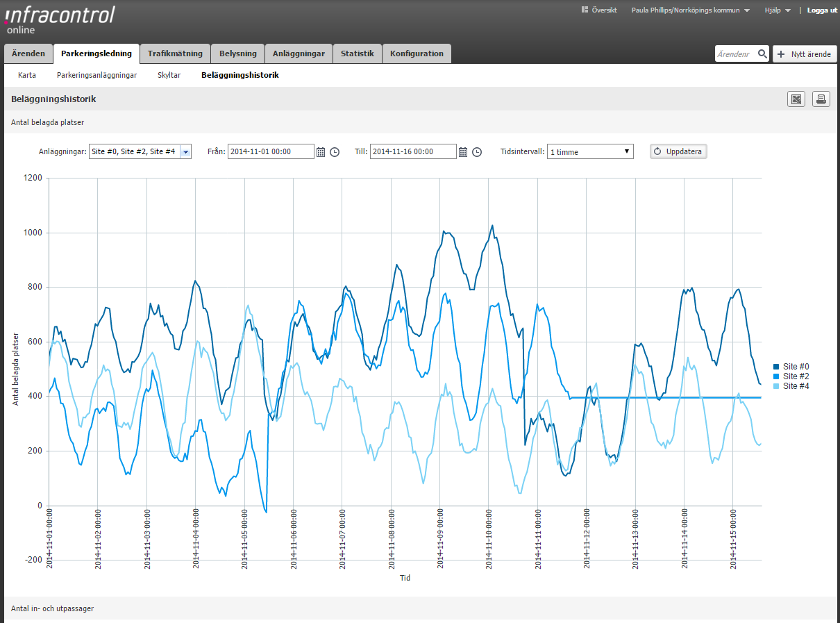This screenshot has height=623, width=840.
Task: Open the Anläggningar tab
Action: 299,53
